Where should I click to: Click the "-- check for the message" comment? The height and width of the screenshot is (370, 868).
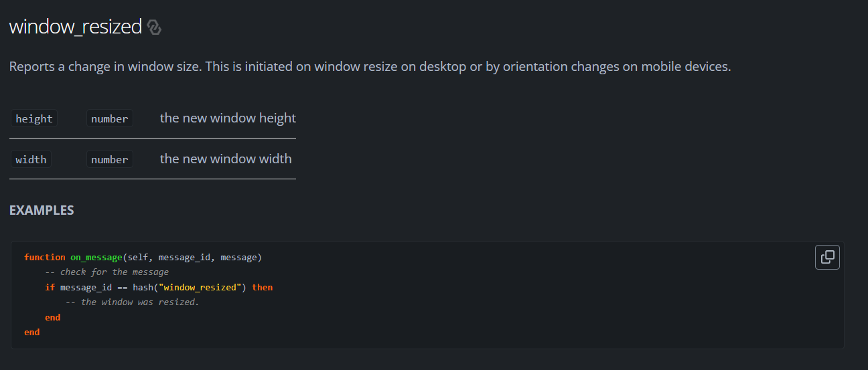tap(106, 272)
